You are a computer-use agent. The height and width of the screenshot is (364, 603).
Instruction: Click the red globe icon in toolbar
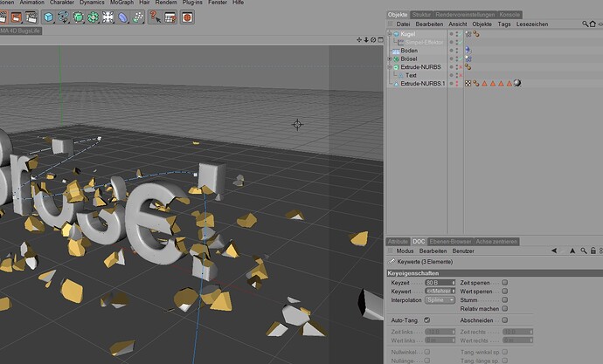click(187, 17)
